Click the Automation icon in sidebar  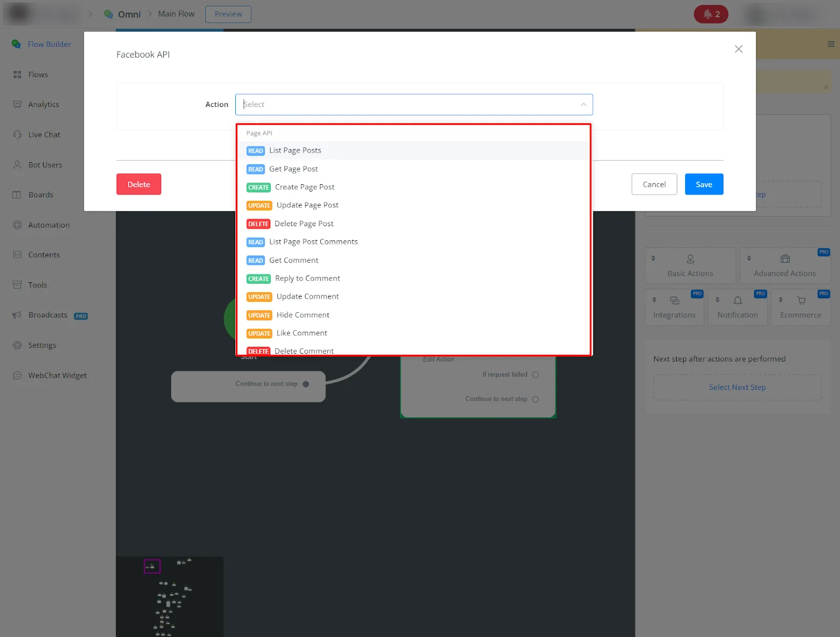click(17, 225)
